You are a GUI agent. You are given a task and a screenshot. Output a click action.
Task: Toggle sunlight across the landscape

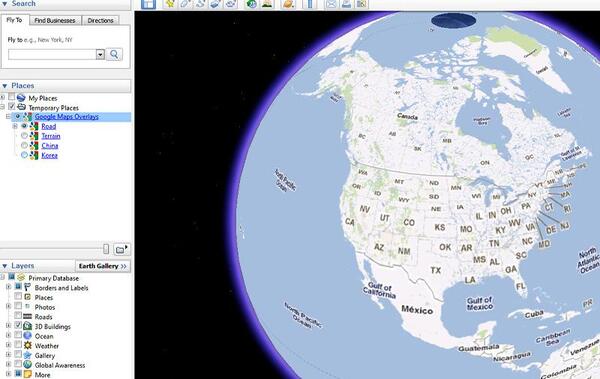(267, 4)
